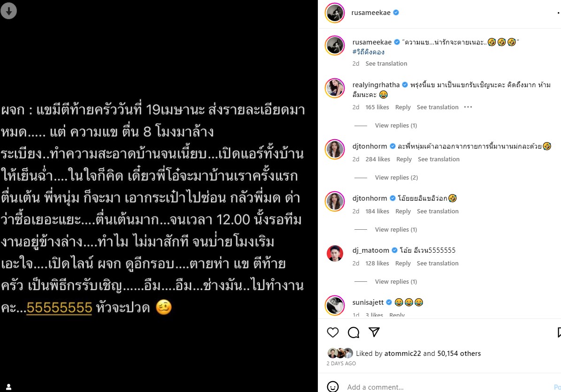Open rusameekae profile picture in header
Image resolution: width=561 pixels, height=392 pixels.
335,13
